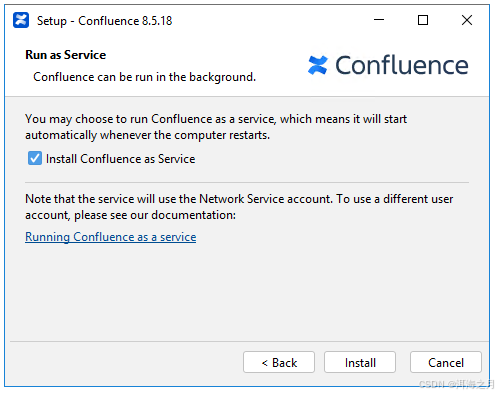Click the Confluence app icon in title bar
The width and height of the screenshot is (499, 396).
21,20
